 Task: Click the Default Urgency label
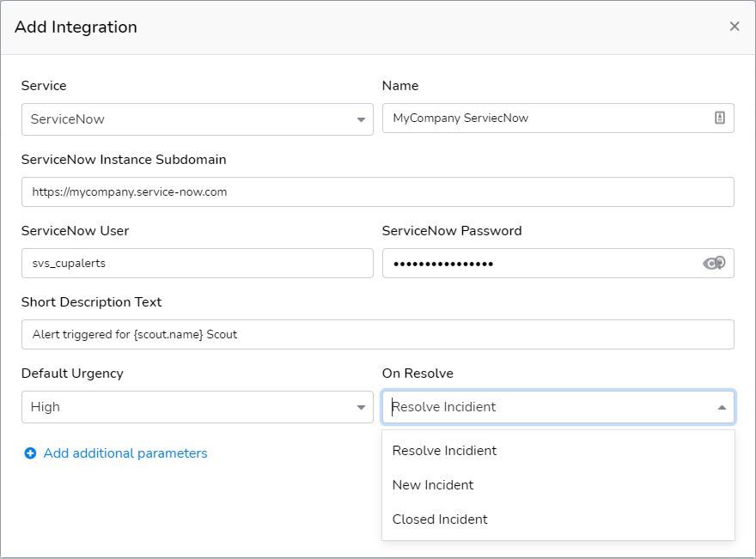72,374
